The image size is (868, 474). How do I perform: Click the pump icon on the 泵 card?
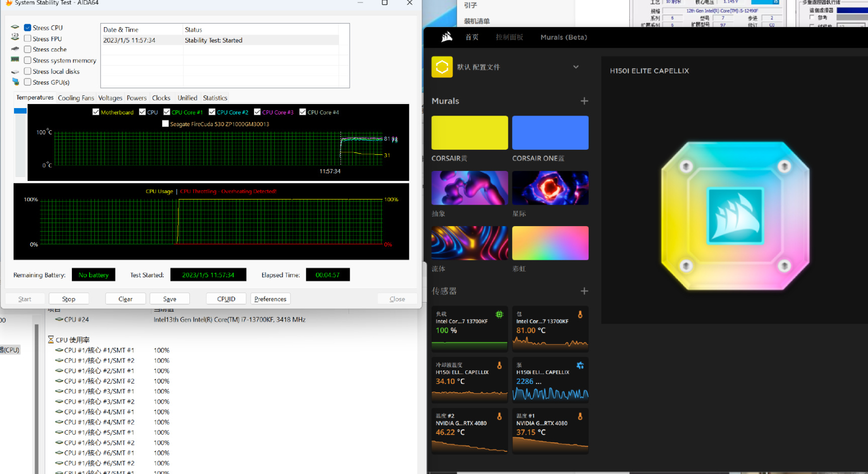580,365
